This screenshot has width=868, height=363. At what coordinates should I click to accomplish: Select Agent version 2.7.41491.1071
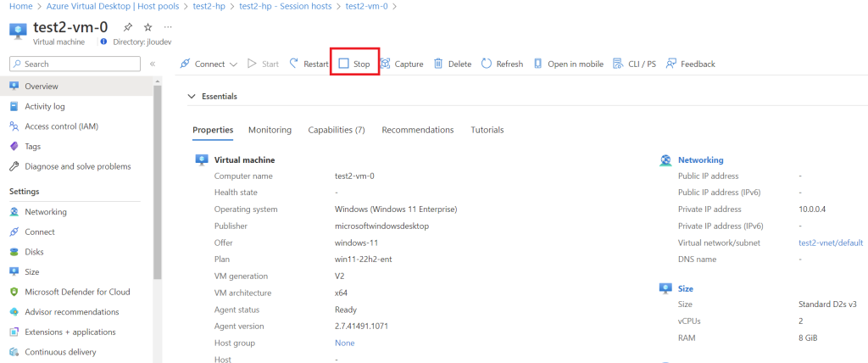click(x=361, y=327)
